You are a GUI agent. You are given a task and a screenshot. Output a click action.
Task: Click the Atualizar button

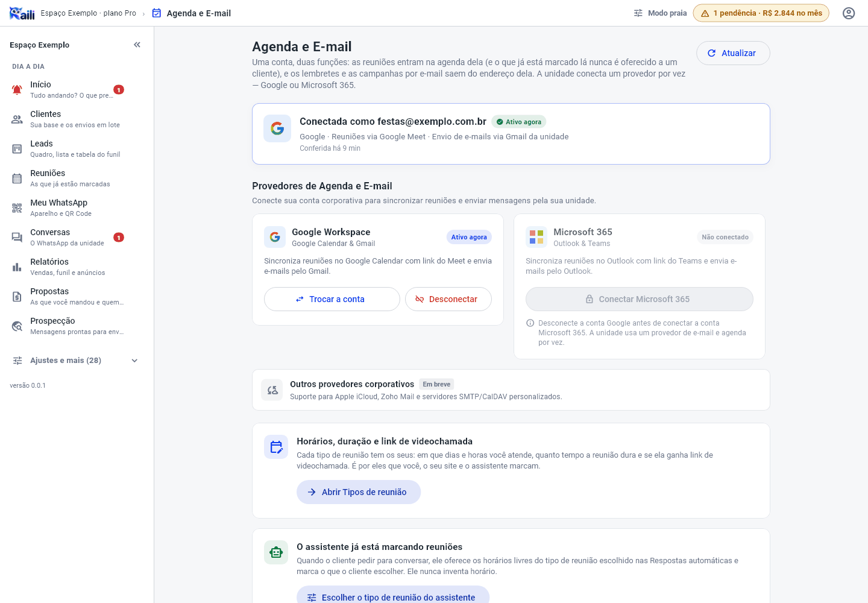click(733, 53)
